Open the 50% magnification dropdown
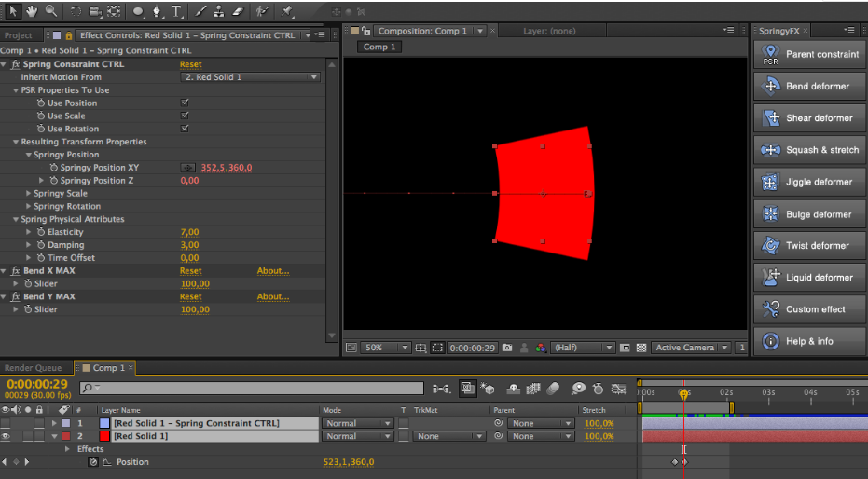 click(386, 348)
